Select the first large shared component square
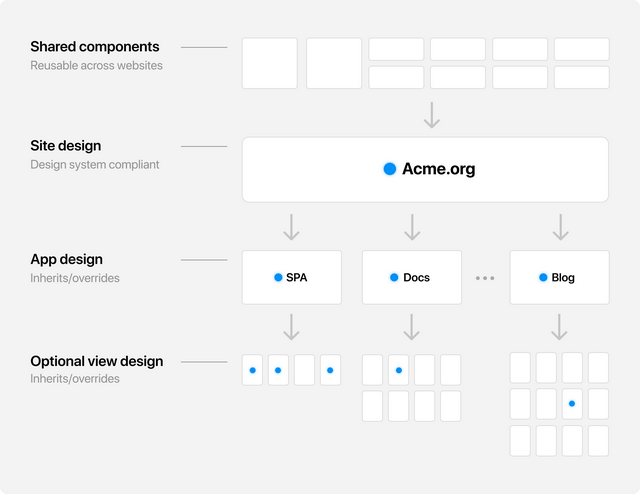This screenshot has height=494, width=640. [270, 63]
